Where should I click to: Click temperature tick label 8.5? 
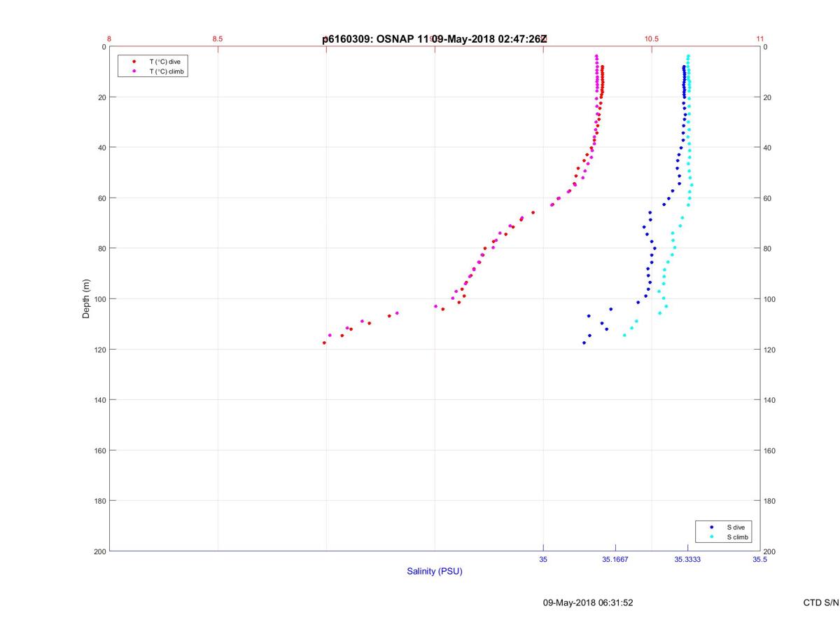[217, 39]
